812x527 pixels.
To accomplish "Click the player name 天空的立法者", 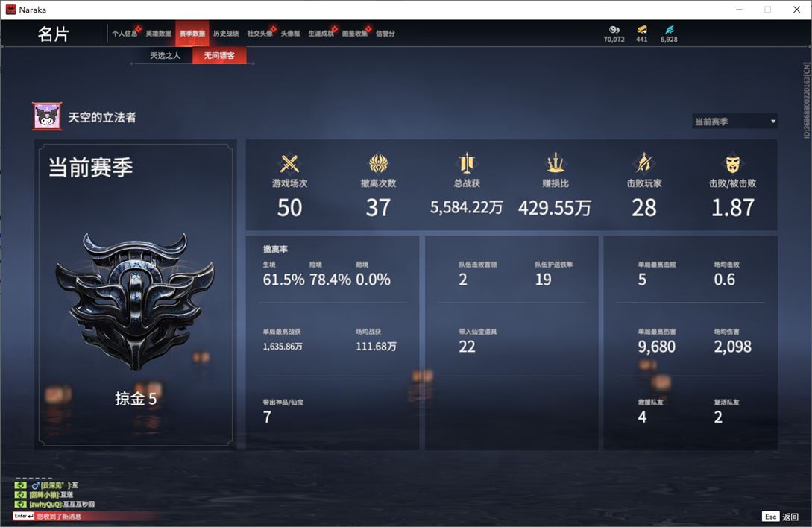I will pos(102,118).
